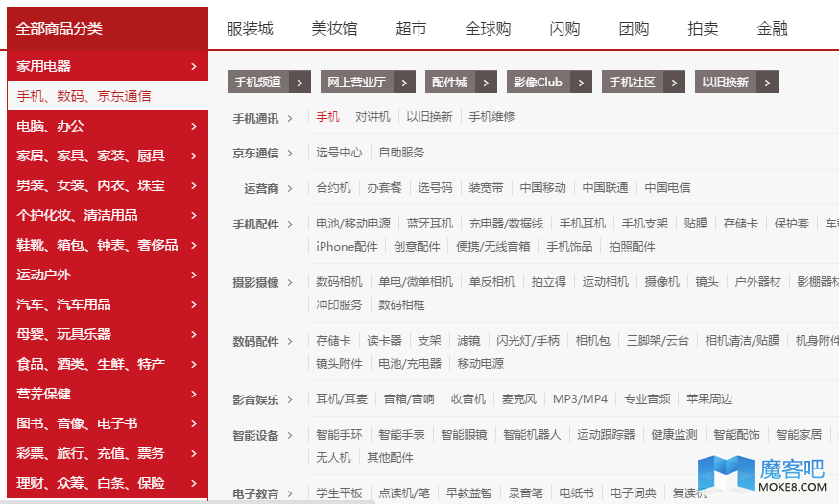Open the 全球购 top navigation tab

pos(488,28)
